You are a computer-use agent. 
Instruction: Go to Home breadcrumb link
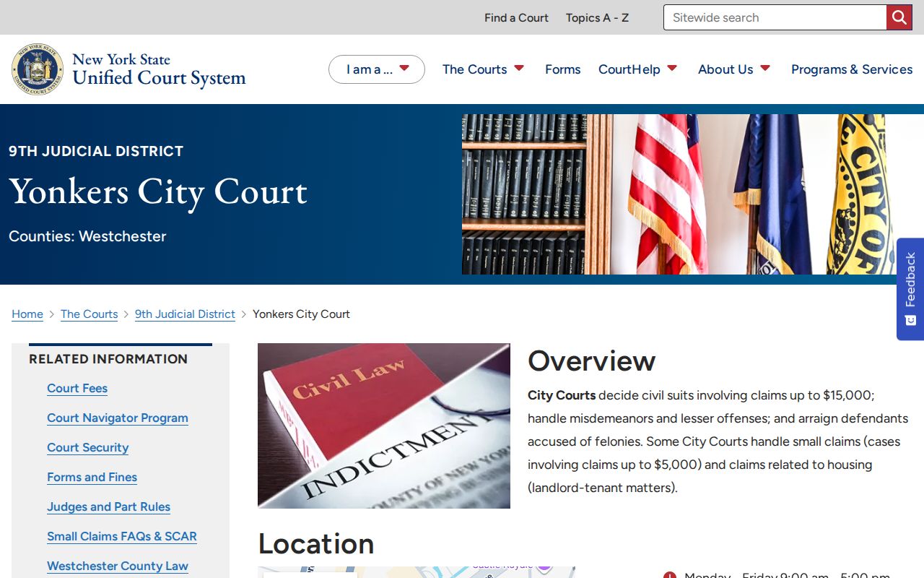(x=27, y=314)
